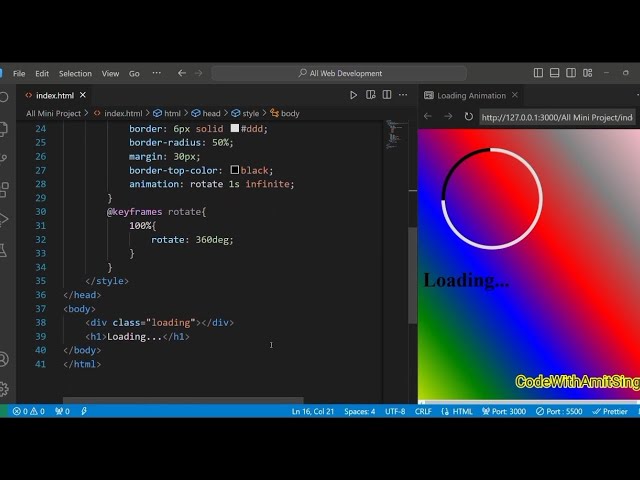Click the editor vertical scrollbar
Image resolution: width=640 pixels, height=480 pixels.
tap(413, 276)
